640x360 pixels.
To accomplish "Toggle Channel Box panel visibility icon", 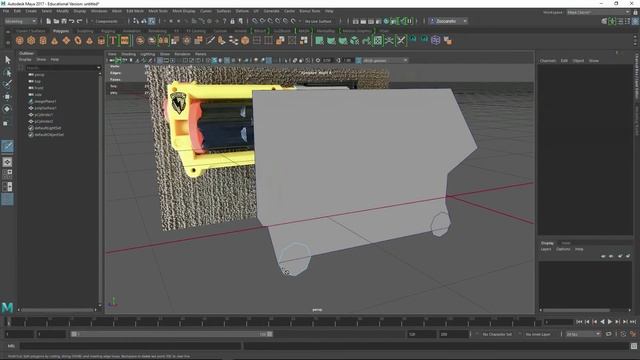I will (635, 21).
